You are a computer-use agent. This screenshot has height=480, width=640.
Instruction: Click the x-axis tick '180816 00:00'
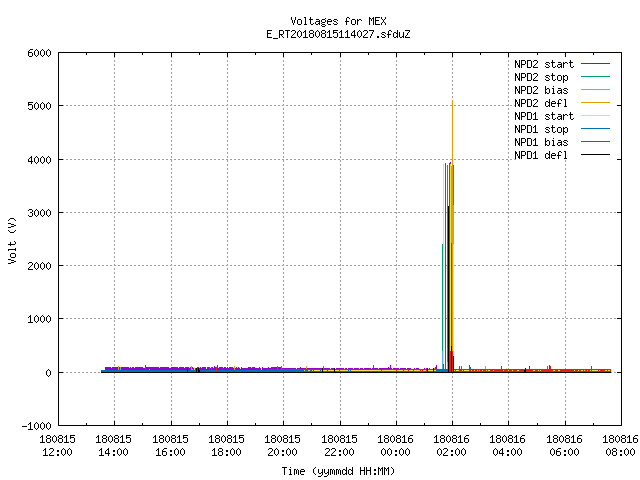pos(396,446)
